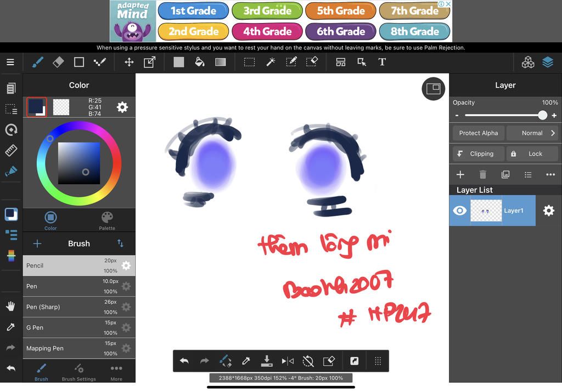Toggle layer Lock
562x392 pixels.
point(532,154)
